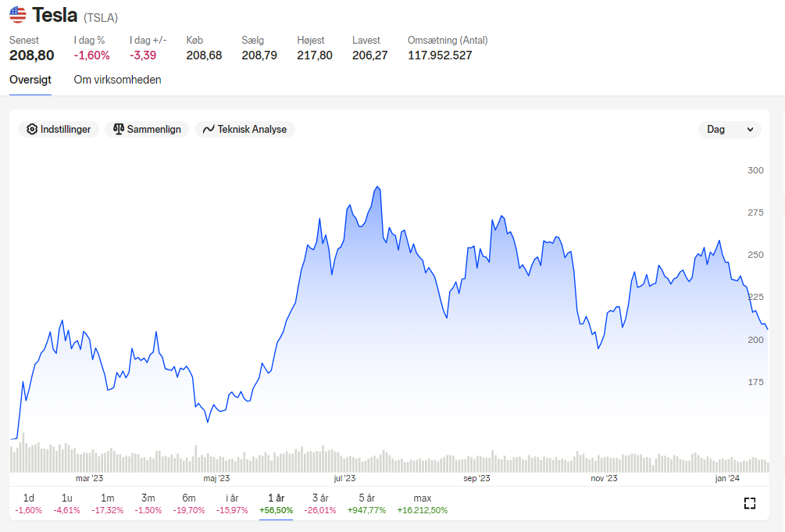The width and height of the screenshot is (785, 532).
Task: Click the chart peak in July 2023
Action: point(378,187)
